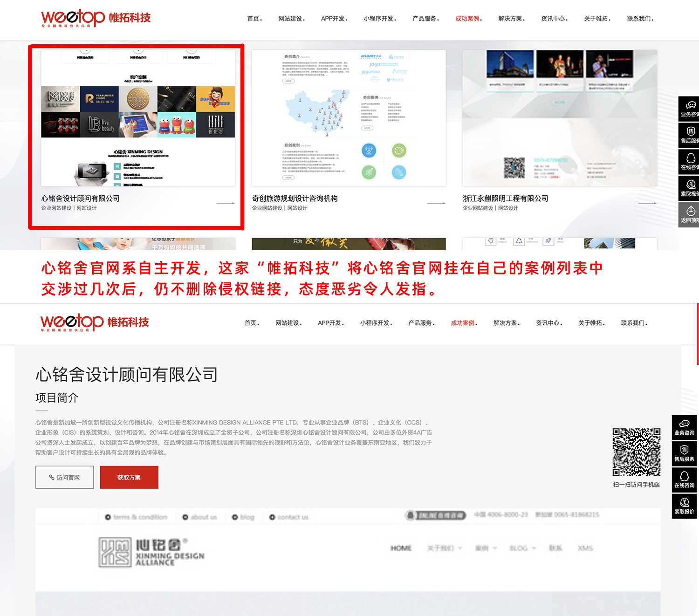Click the red 获取方案 button
The image size is (699, 616).
(x=129, y=478)
